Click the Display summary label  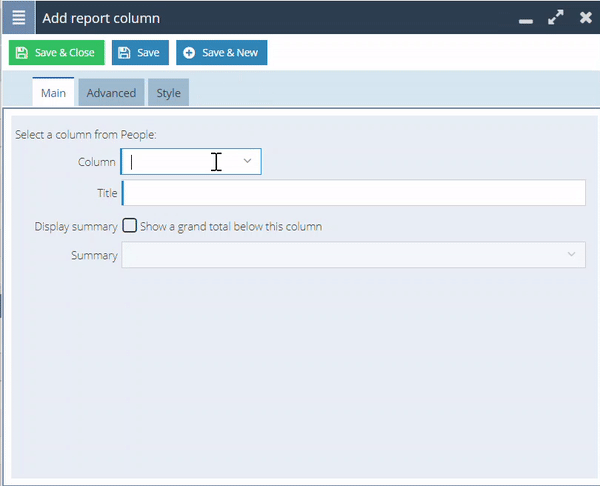pyautogui.click(x=76, y=227)
